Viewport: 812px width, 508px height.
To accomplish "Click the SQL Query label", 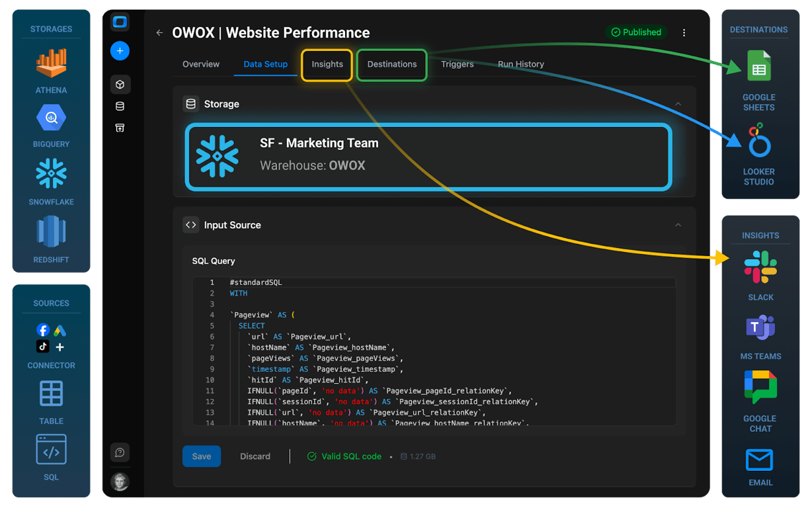I will click(214, 261).
